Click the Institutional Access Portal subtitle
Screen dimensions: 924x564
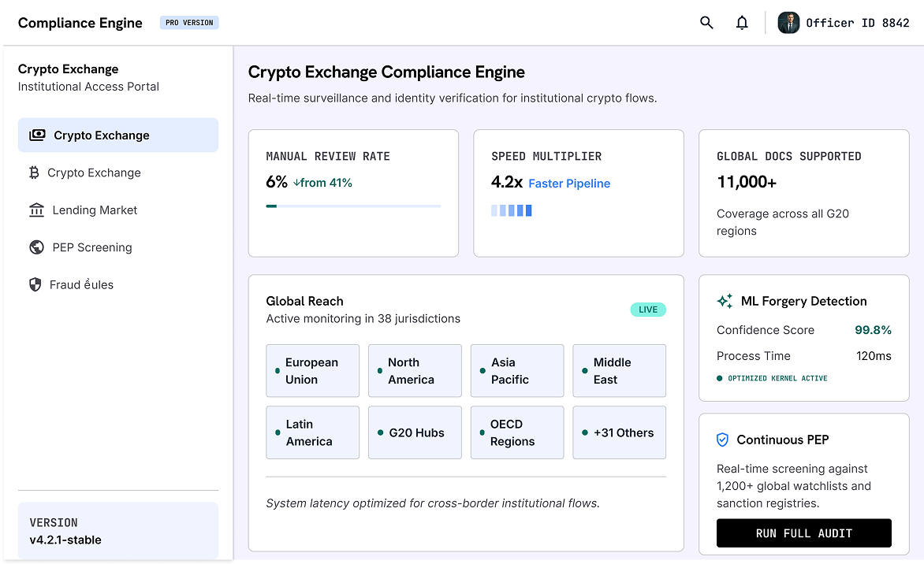pos(88,87)
